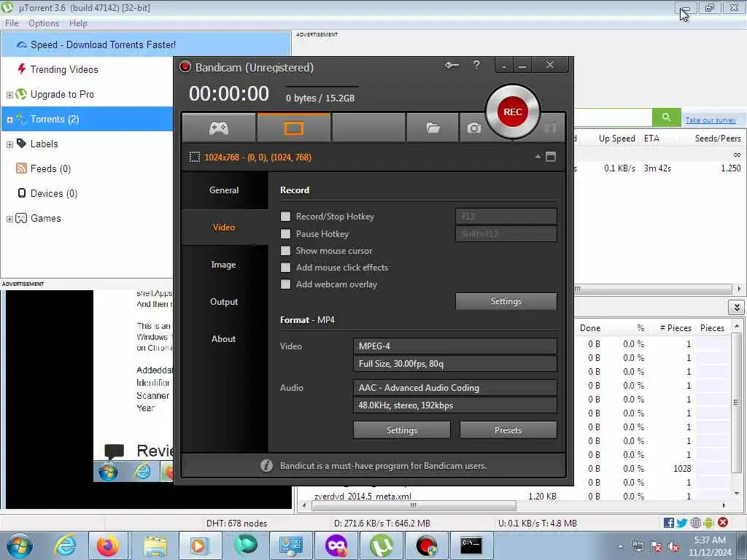Open Bandicam help question mark icon
The height and width of the screenshot is (560, 747).
(x=476, y=65)
